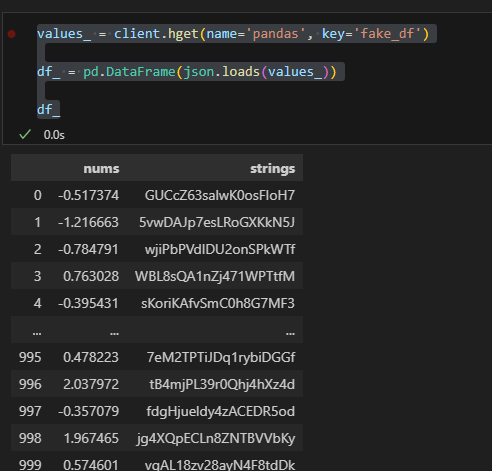Click index cell 4
The width and height of the screenshot is (492, 471).
coord(38,303)
